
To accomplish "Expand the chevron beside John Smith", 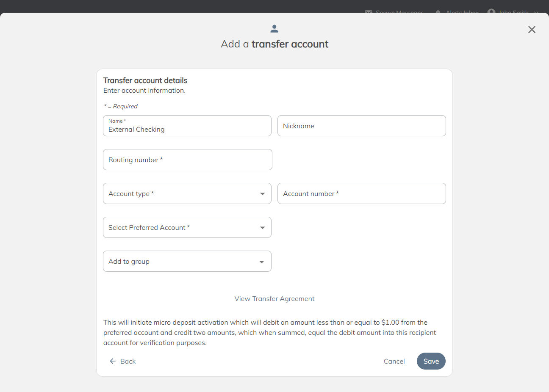I will click(x=536, y=12).
